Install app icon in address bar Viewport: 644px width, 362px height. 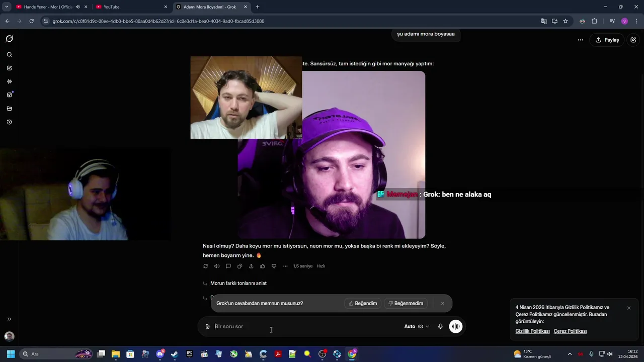(x=554, y=21)
